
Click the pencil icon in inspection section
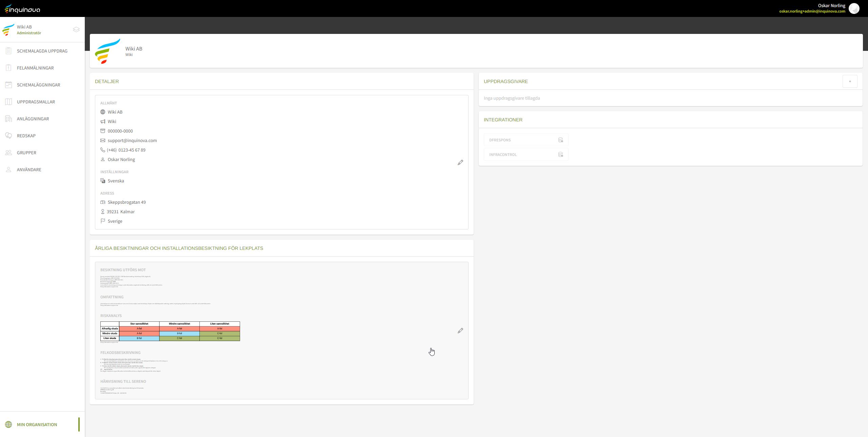tap(460, 331)
